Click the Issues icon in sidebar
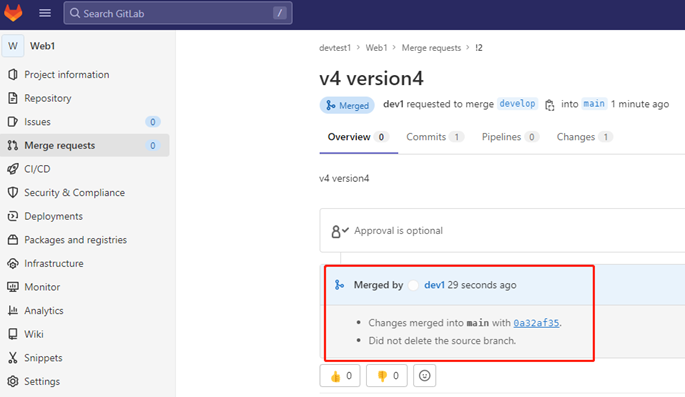Viewport: 685px width, 397px height. click(13, 122)
